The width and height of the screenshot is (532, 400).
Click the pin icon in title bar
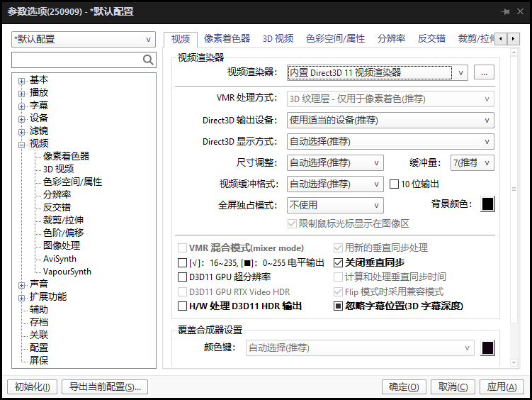point(506,12)
